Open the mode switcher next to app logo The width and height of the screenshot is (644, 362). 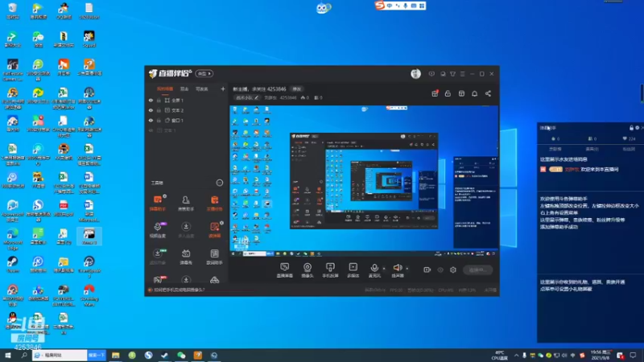pyautogui.click(x=204, y=73)
